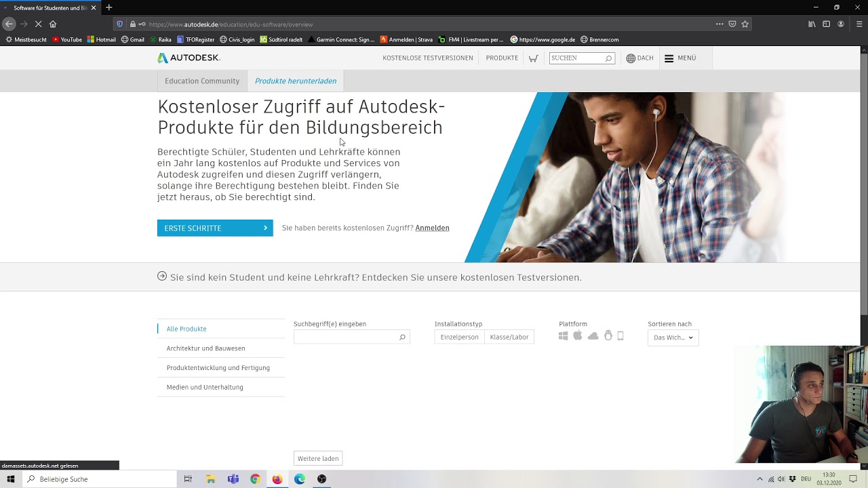Open the Meistbesucht bookmarks folder
The height and width of the screenshot is (488, 868).
pyautogui.click(x=26, y=39)
